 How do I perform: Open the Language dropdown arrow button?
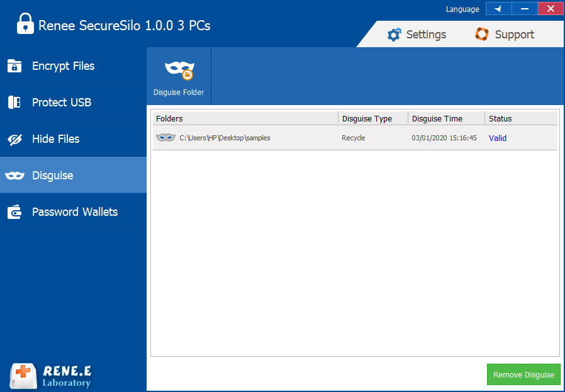[x=498, y=9]
